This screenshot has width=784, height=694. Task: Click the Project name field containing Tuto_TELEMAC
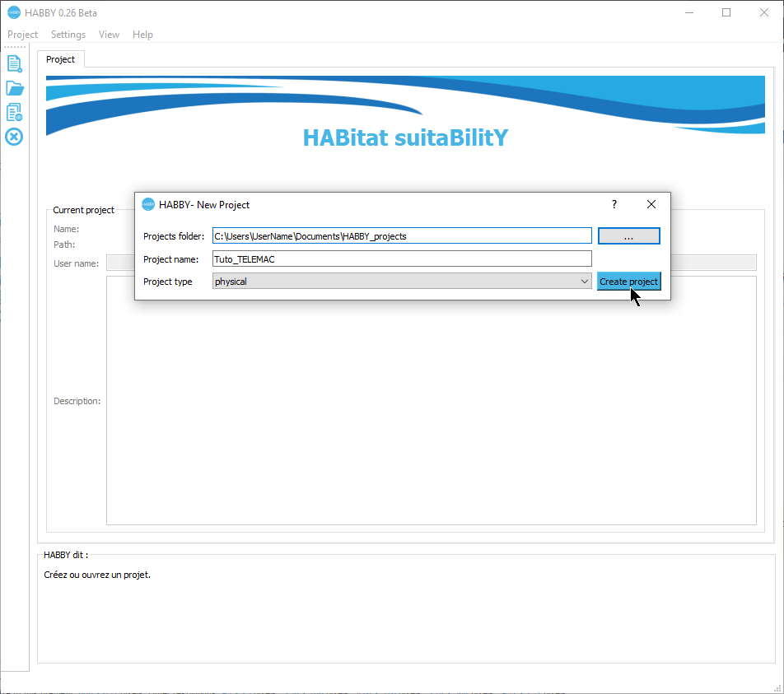coord(401,259)
